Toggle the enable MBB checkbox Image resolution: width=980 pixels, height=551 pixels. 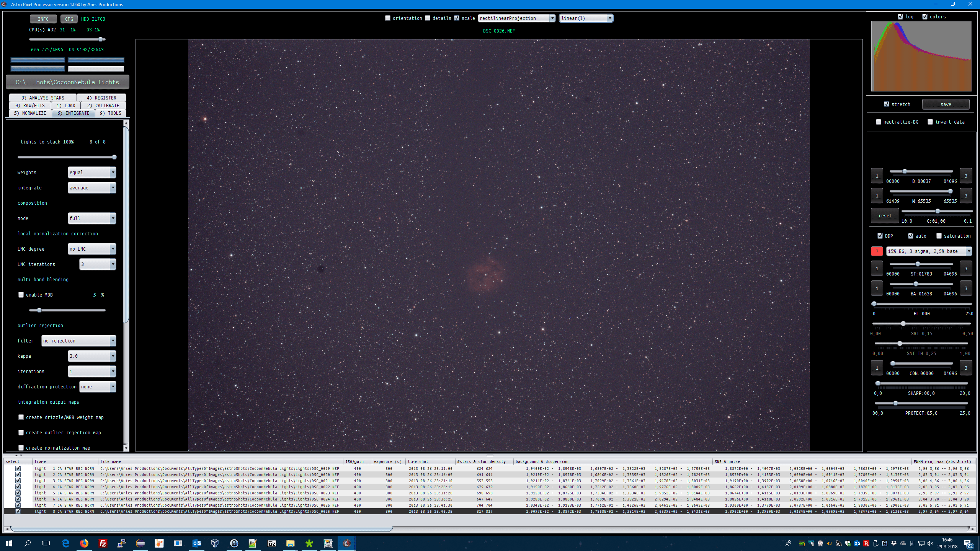(21, 295)
